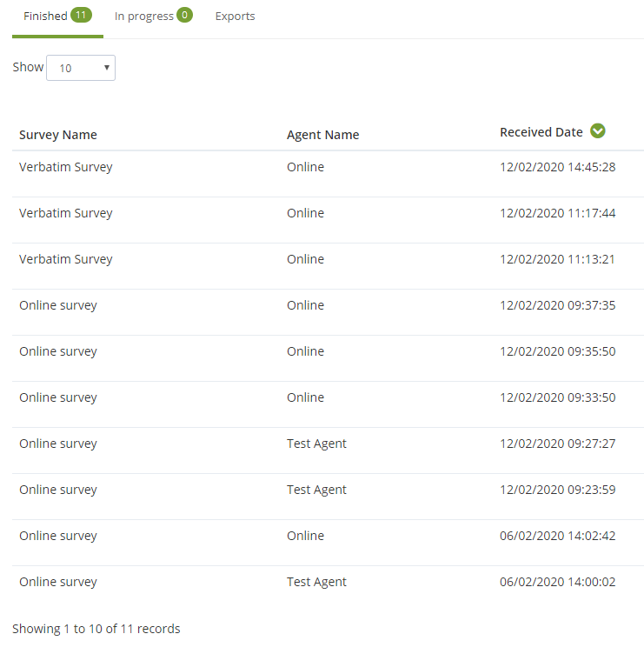Sort by Survey Name column header
This screenshot has width=644, height=654.
coord(58,135)
